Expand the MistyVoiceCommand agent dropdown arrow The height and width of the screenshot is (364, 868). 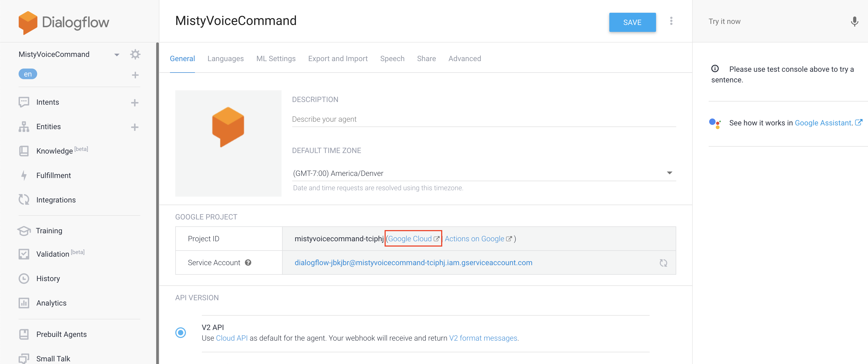pyautogui.click(x=117, y=55)
